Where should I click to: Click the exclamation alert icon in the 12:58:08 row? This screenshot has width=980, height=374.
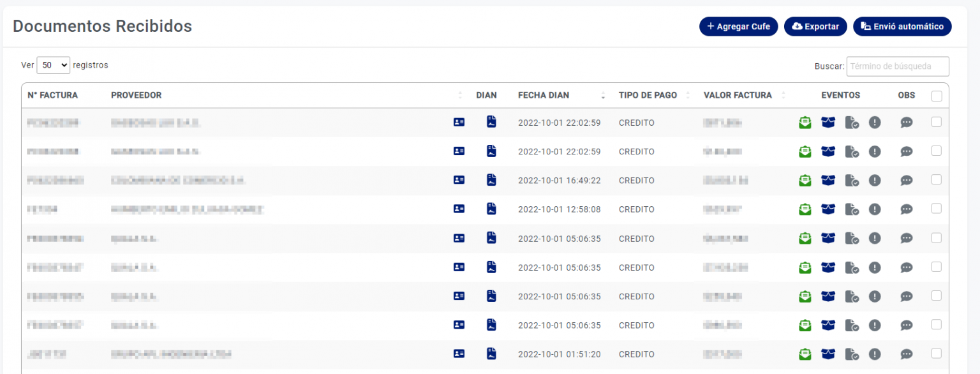click(875, 209)
